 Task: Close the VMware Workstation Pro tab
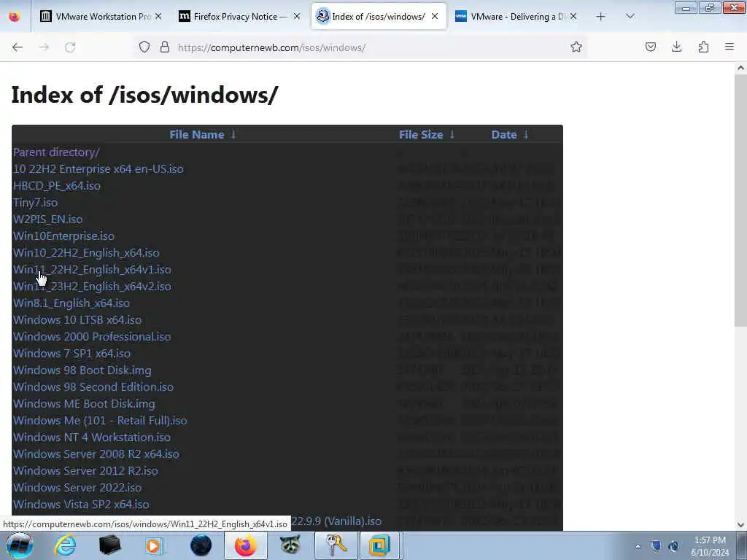click(x=158, y=17)
